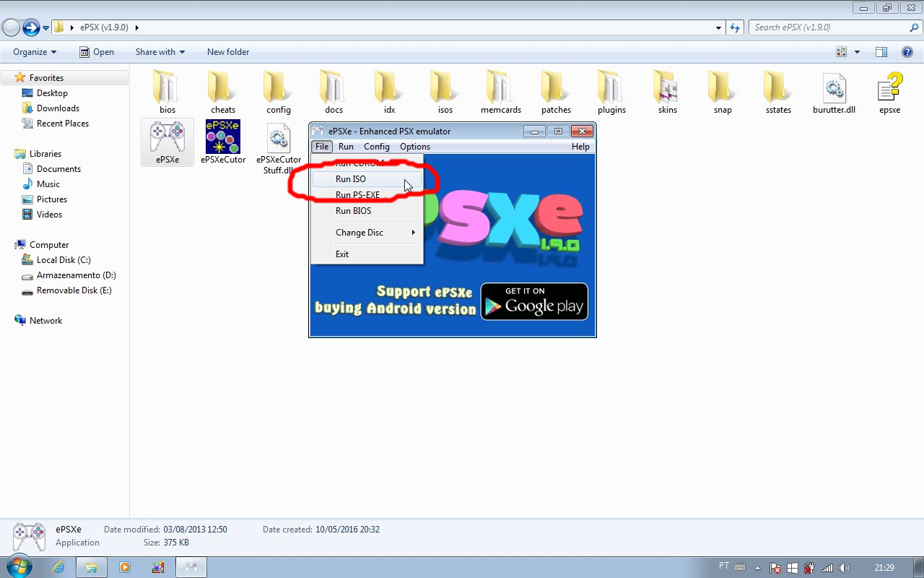Screen dimensions: 924x578
Task: Open the bios folder
Action: tap(167, 88)
